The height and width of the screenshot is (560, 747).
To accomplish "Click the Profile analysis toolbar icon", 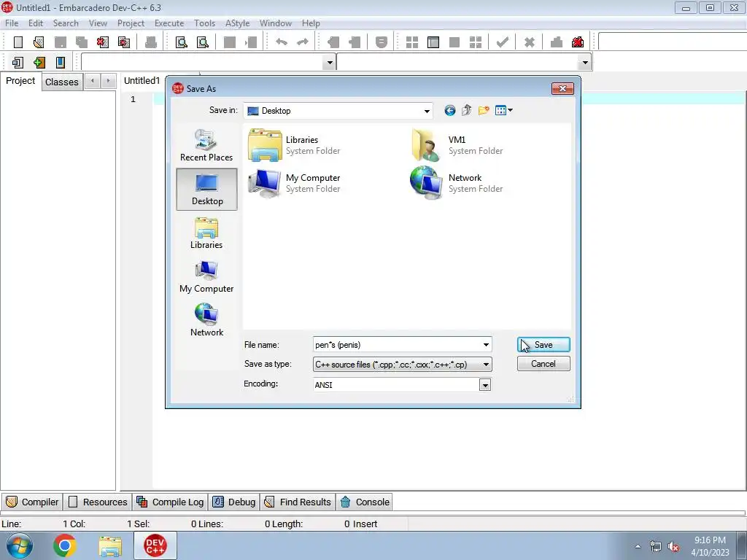I will click(x=557, y=42).
